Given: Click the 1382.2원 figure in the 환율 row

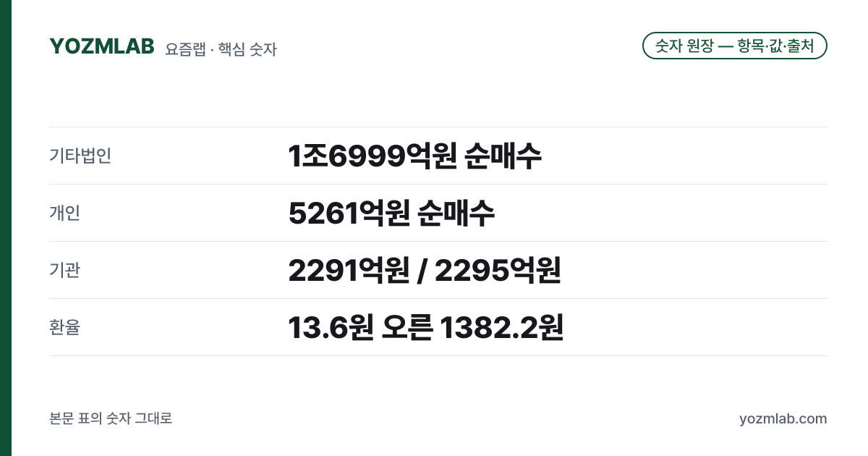Looking at the screenshot, I should click(501, 327).
